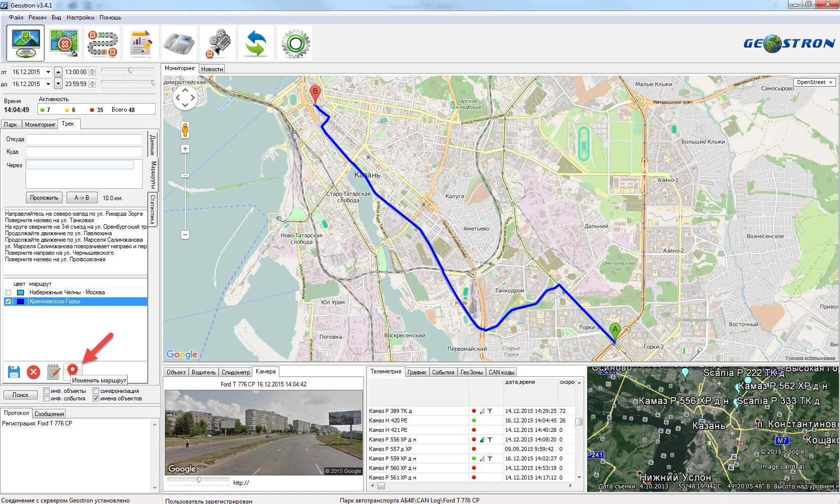
Task: Click the A -> B button
Action: coord(82,198)
